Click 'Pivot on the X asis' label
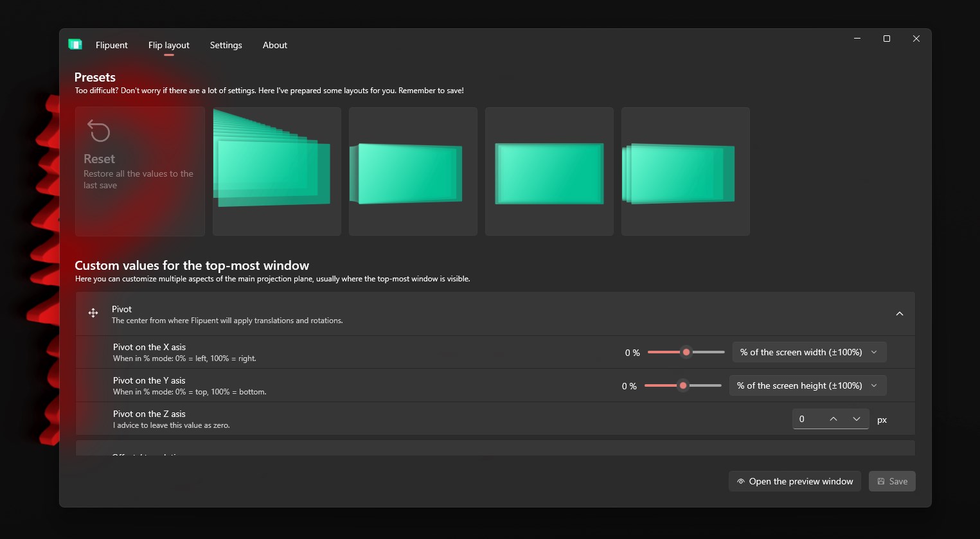980x539 pixels. (x=149, y=347)
